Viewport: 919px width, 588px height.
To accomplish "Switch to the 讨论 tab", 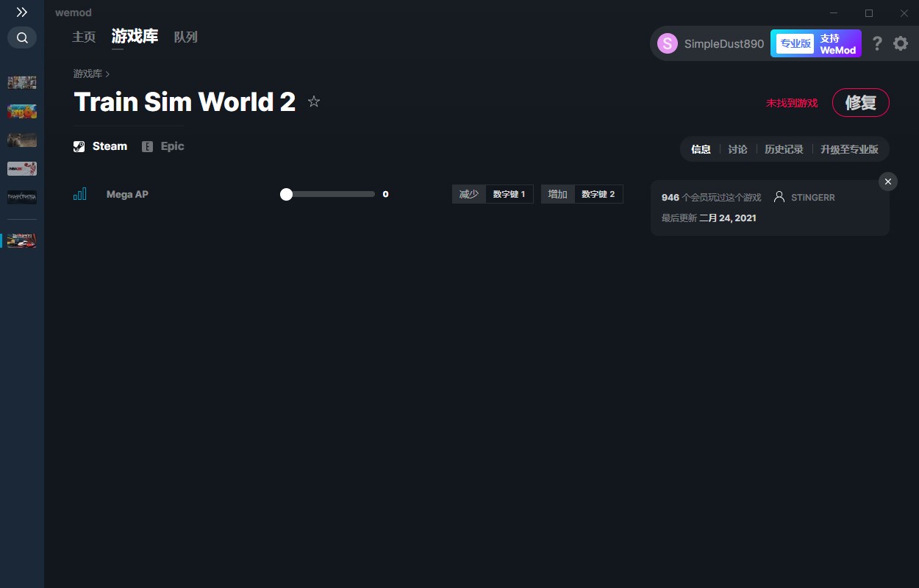I will (x=737, y=149).
